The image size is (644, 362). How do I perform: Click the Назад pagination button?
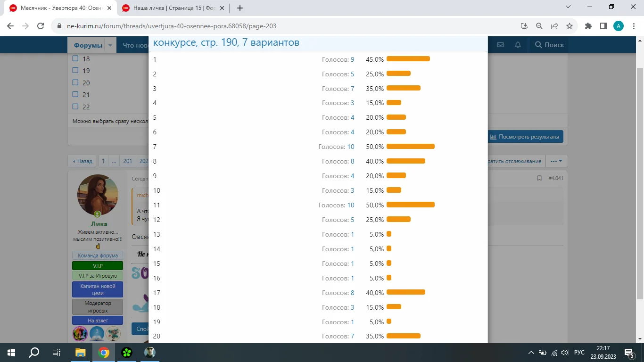tap(82, 161)
